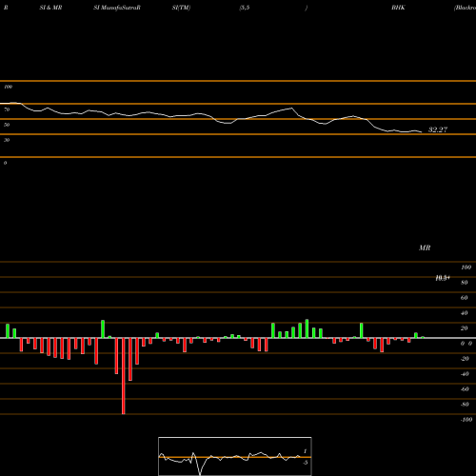476x476 pixels.
Task: Click the '10.5+' value in MR panel
Action: click(443, 278)
